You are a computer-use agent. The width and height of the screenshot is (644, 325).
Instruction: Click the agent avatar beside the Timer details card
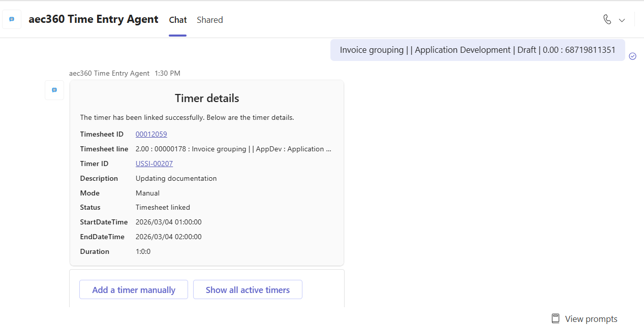54,90
